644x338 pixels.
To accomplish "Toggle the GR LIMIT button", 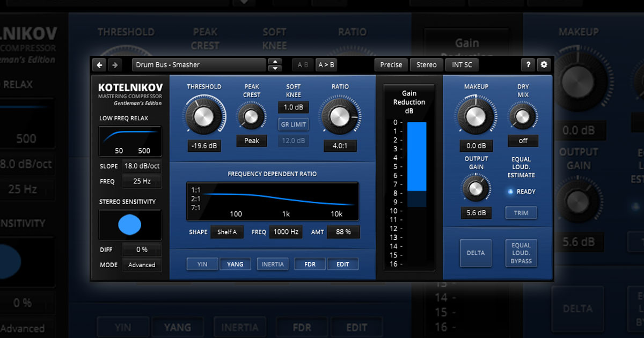I will click(x=293, y=124).
